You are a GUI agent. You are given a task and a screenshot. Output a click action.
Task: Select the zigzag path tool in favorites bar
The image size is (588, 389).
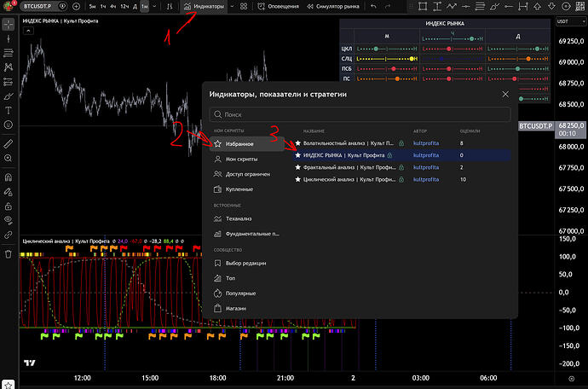pos(452,6)
